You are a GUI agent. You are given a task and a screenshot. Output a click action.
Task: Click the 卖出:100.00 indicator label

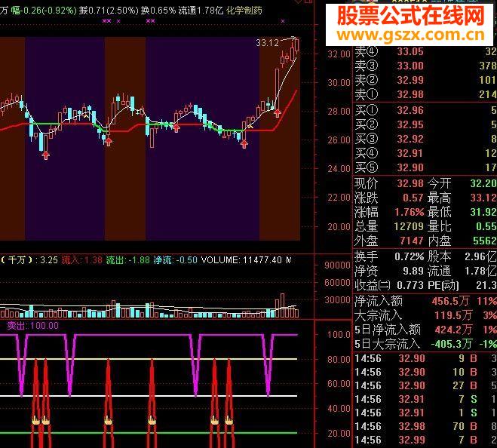click(33, 326)
